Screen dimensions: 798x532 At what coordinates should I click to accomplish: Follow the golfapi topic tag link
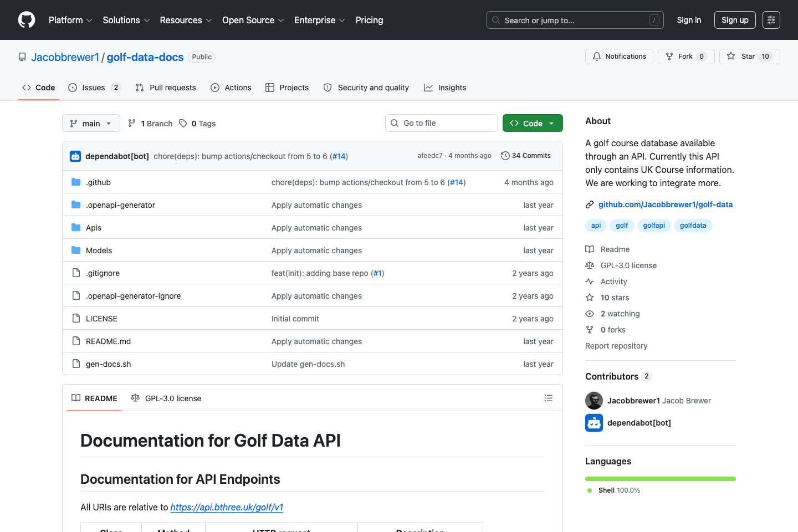tap(654, 225)
